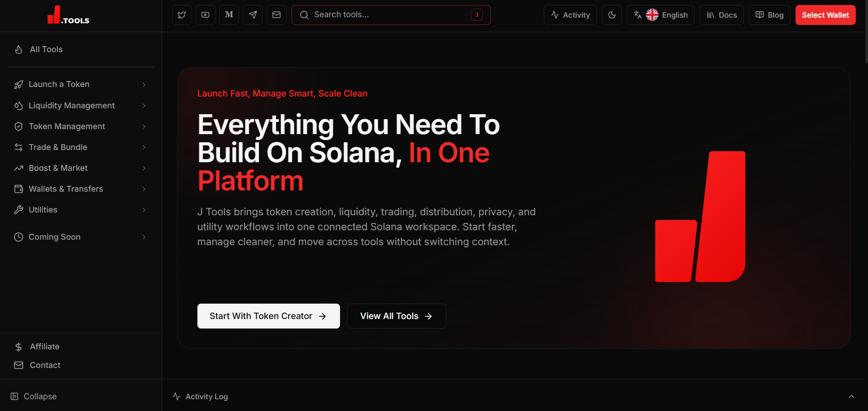
Task: Open Wallets & Transfers menu item
Action: pos(81,189)
